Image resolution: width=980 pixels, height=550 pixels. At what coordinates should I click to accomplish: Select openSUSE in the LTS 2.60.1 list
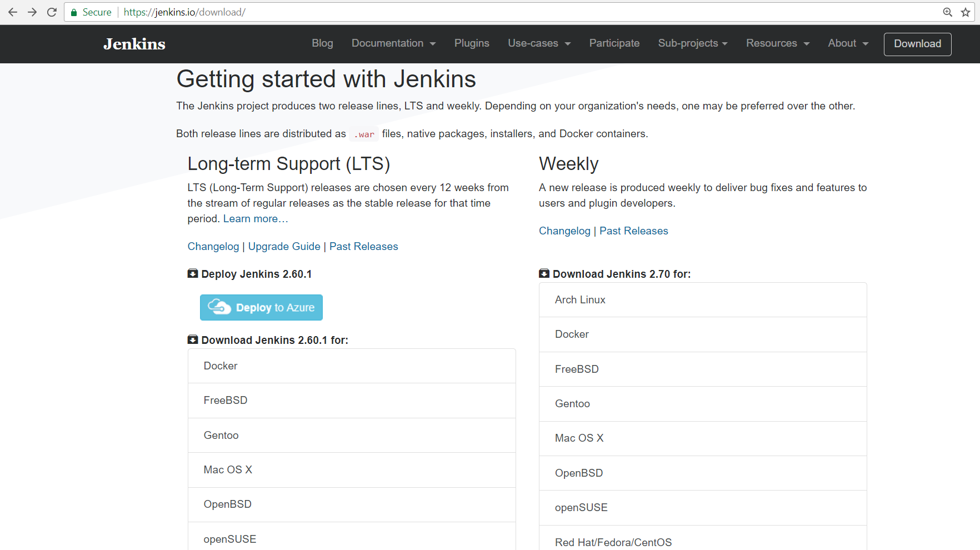click(x=352, y=537)
